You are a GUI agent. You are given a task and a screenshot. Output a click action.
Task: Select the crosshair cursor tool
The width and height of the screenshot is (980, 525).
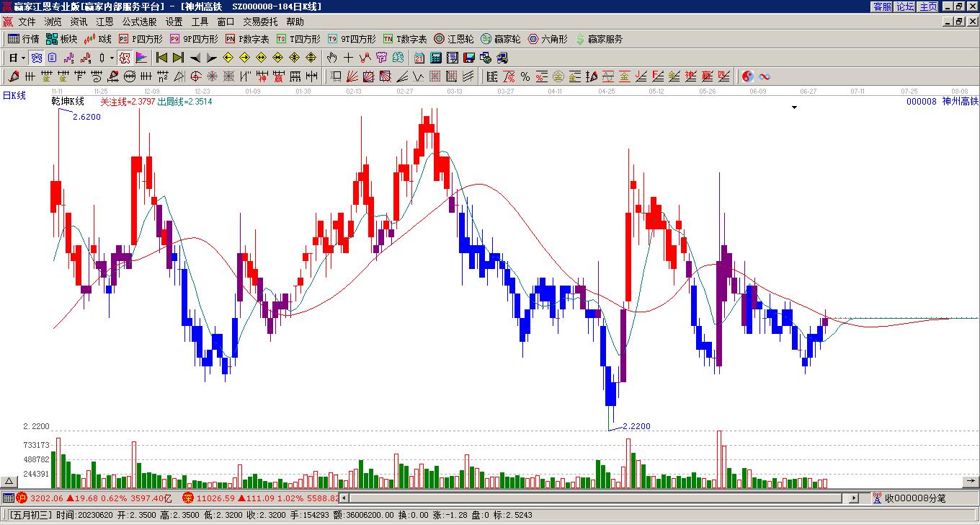(348, 58)
